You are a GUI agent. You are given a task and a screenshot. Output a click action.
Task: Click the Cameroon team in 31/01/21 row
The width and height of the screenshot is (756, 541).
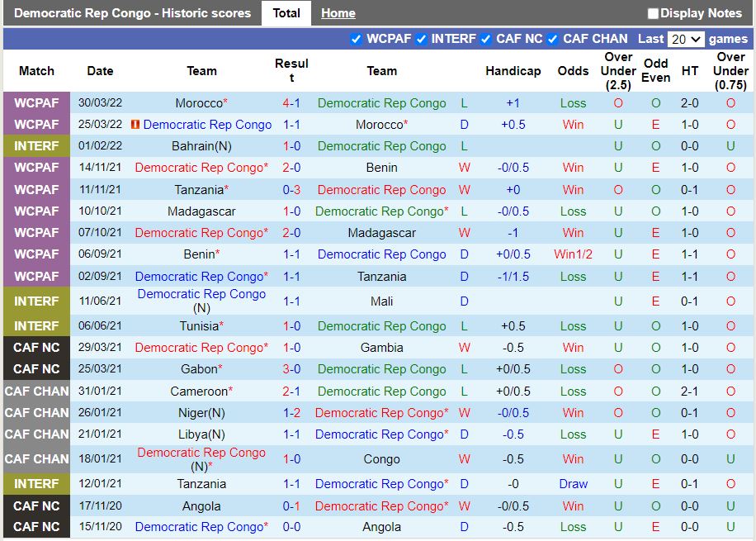(x=199, y=392)
